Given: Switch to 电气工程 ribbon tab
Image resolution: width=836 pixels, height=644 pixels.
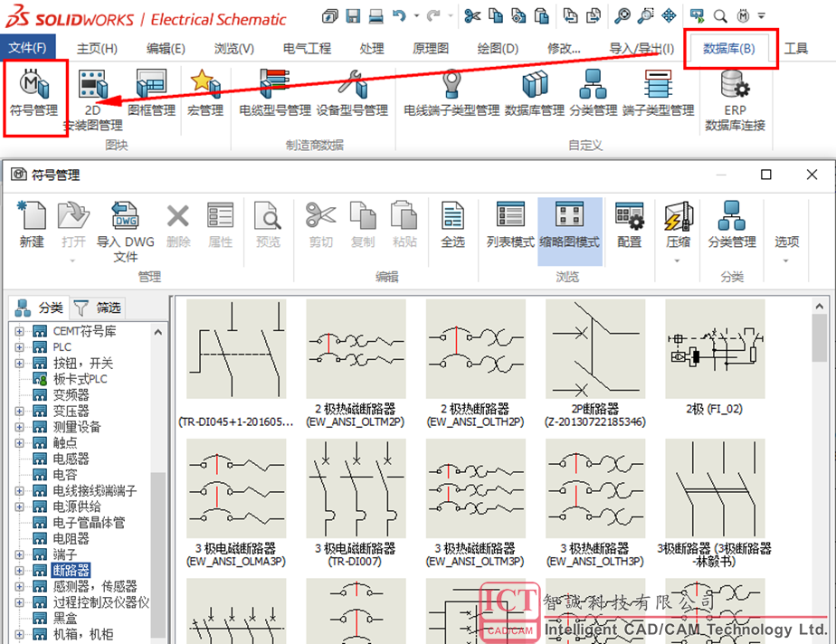Looking at the screenshot, I should click(307, 49).
